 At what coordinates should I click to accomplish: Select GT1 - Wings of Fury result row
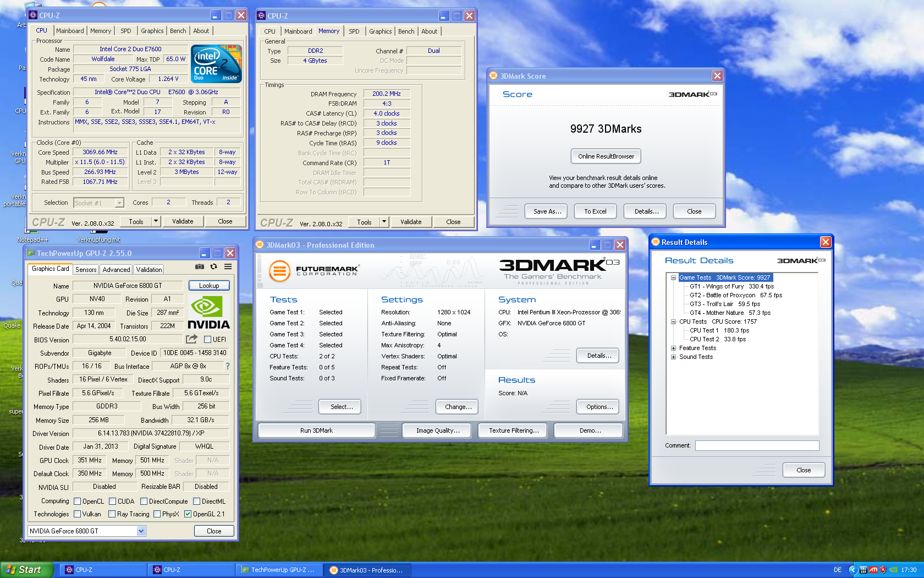[x=732, y=286]
